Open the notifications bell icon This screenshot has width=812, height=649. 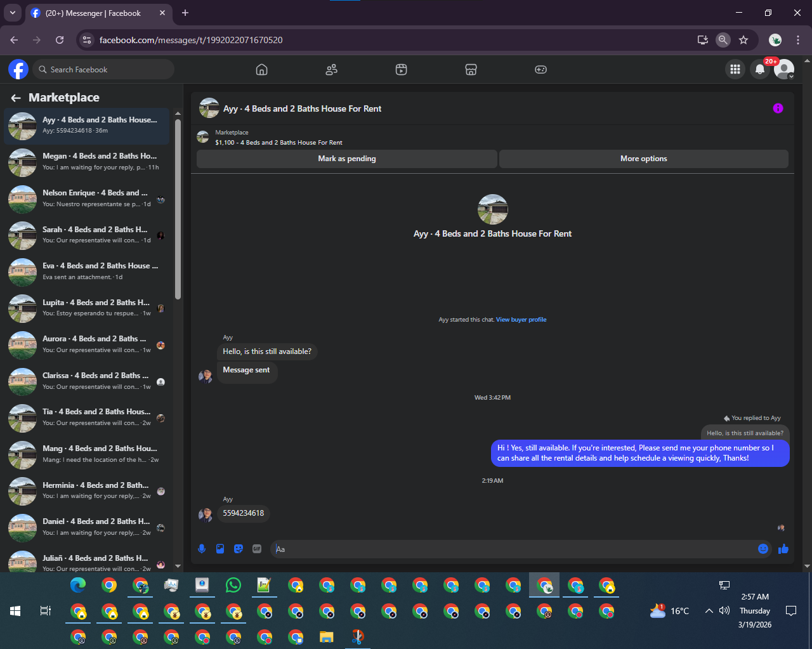point(760,69)
